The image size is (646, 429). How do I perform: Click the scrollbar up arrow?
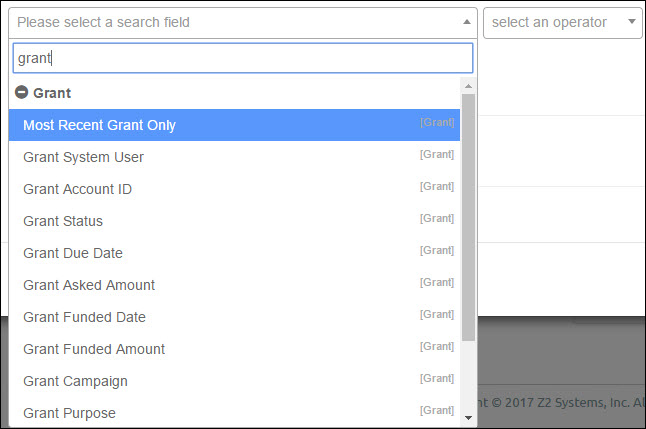[x=468, y=86]
